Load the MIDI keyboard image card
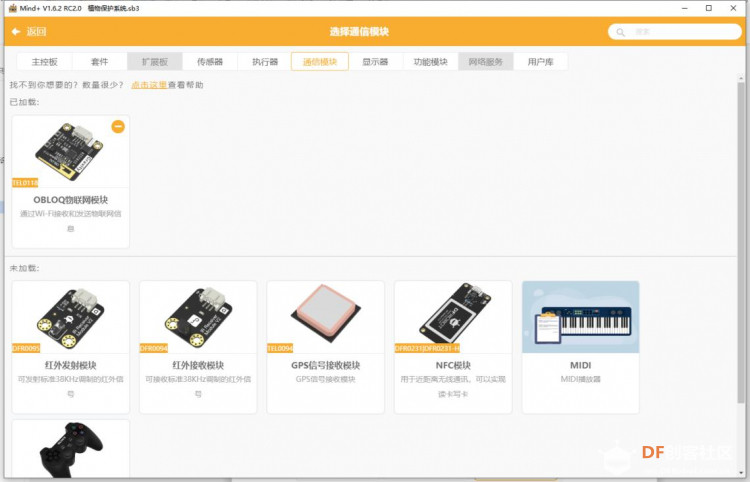This screenshot has height=482, width=750. coord(581,318)
